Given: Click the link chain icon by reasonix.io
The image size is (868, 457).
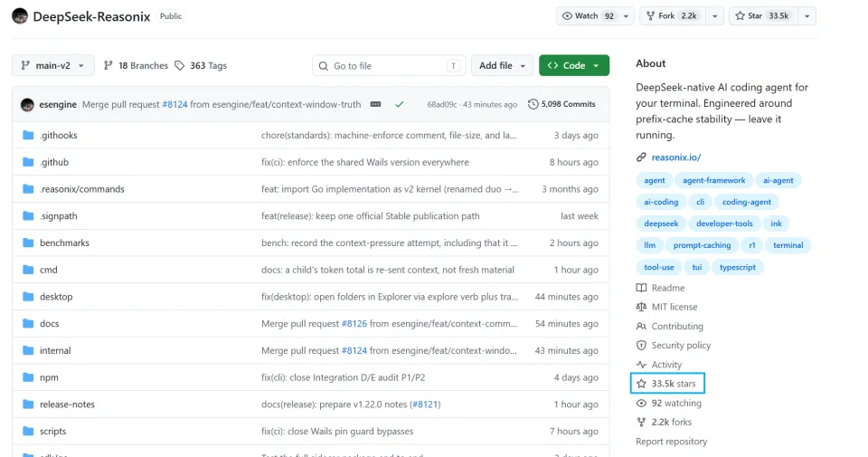Looking at the screenshot, I should pyautogui.click(x=641, y=157).
